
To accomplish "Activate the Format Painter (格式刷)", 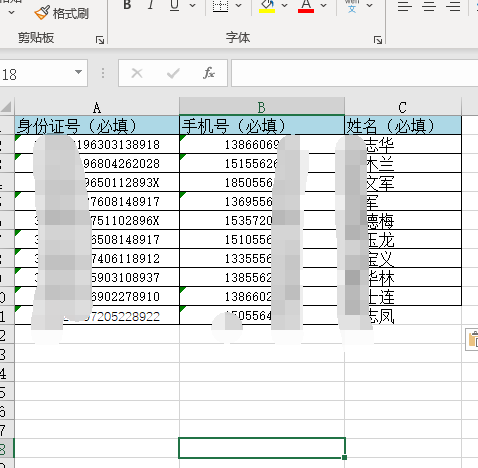I will tap(62, 13).
